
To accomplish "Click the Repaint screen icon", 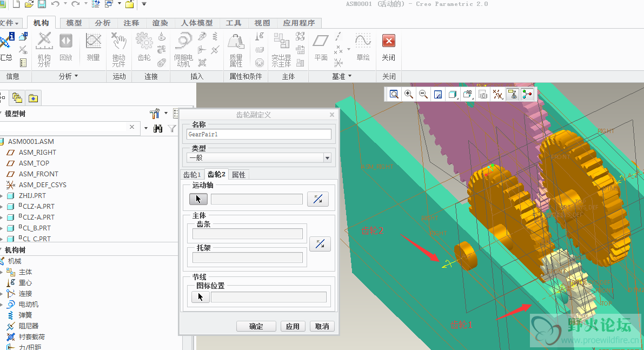I will [x=438, y=95].
